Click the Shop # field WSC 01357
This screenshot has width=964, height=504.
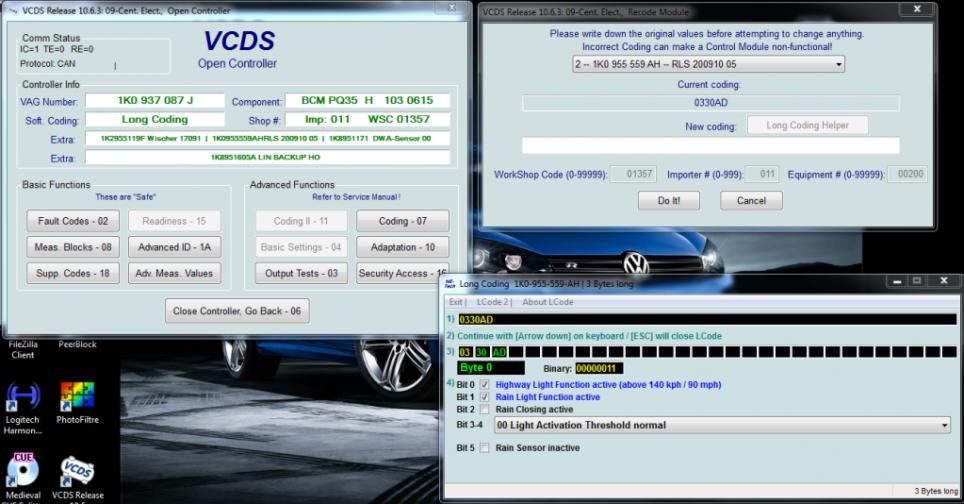(x=367, y=119)
